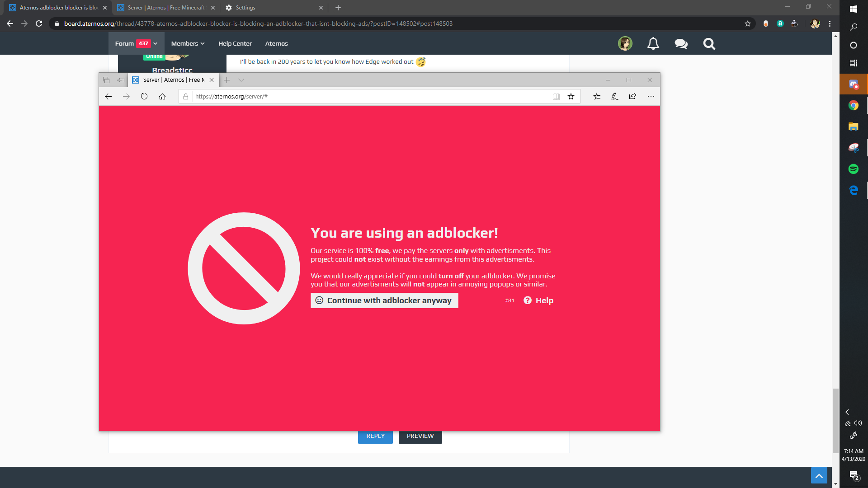Open a new tab in Edge
868x488 pixels.
[227, 80]
